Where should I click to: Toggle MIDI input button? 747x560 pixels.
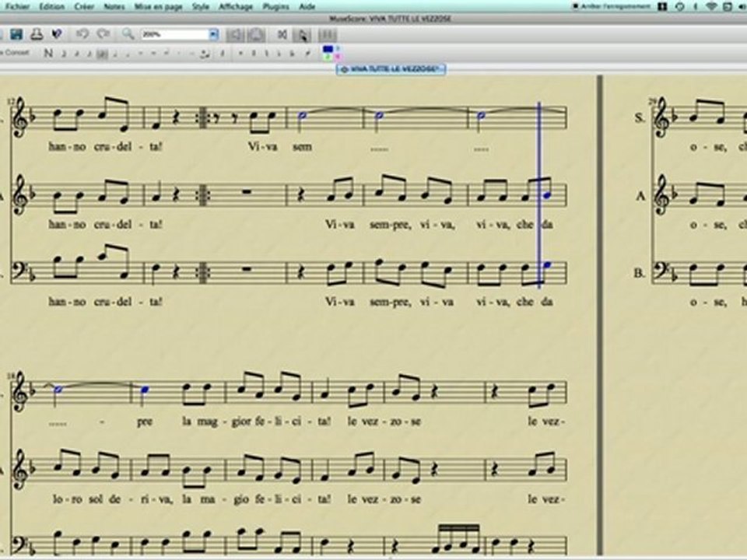click(256, 35)
